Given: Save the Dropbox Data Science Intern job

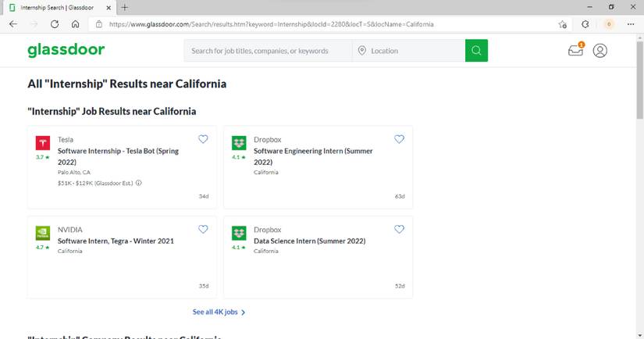Looking at the screenshot, I should tap(399, 230).
